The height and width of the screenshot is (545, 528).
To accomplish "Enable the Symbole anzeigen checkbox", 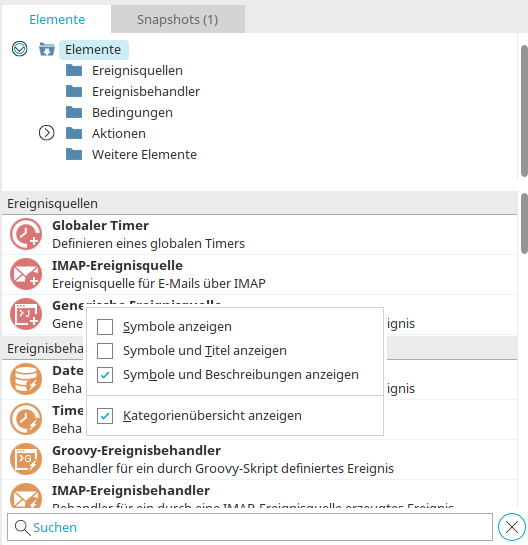I will (105, 327).
